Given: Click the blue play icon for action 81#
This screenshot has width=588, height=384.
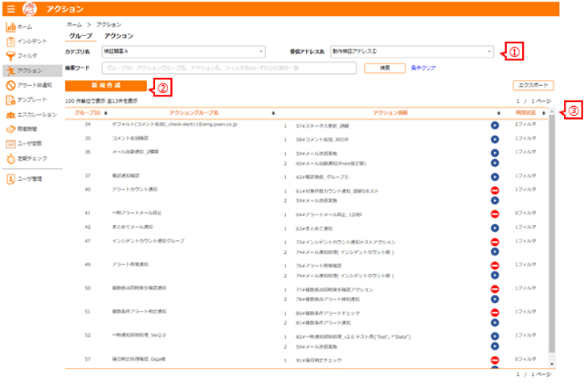Looking at the screenshot, I should [495, 322].
